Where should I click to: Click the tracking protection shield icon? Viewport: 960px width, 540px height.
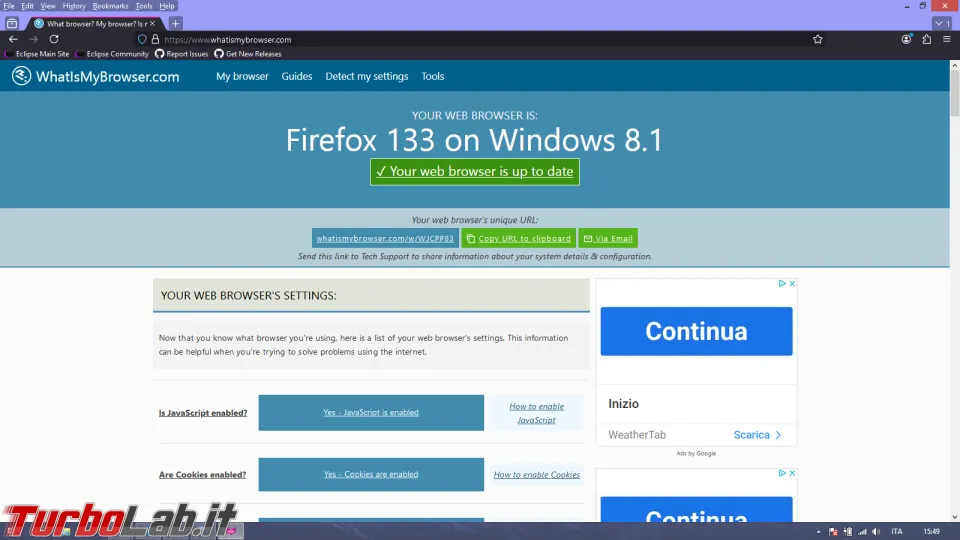(142, 39)
